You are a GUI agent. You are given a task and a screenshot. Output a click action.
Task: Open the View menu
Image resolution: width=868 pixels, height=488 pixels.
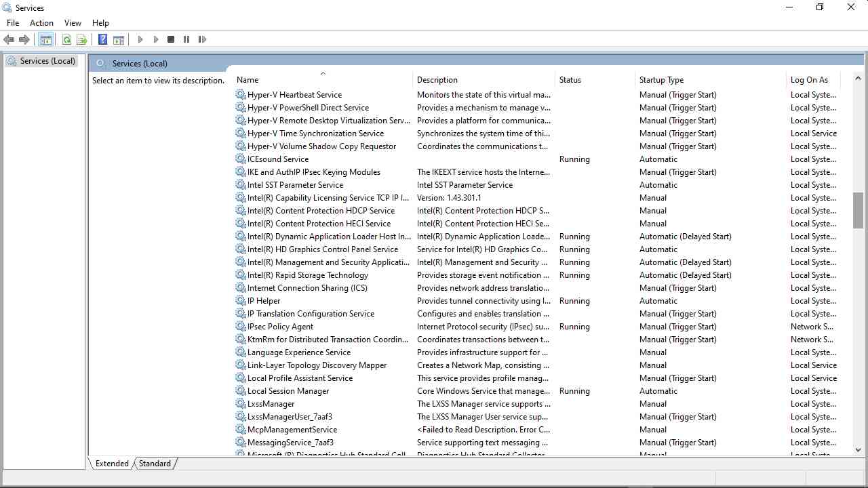73,23
